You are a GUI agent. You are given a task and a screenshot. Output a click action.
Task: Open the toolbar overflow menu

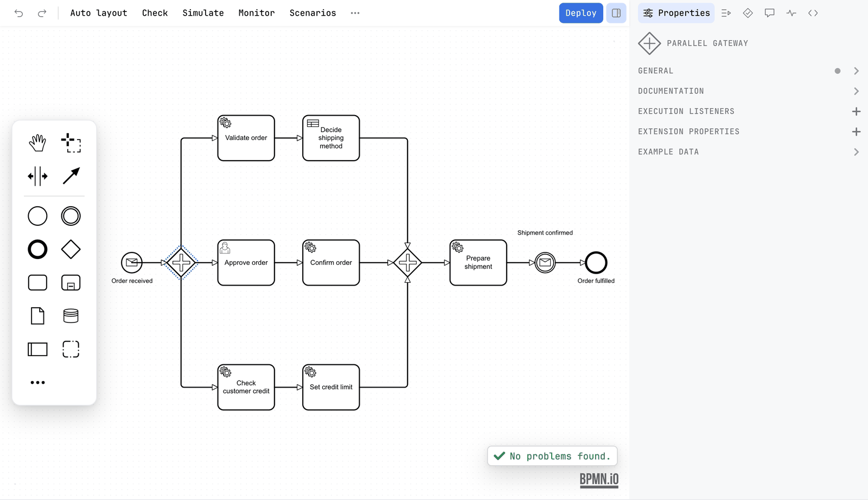(355, 13)
